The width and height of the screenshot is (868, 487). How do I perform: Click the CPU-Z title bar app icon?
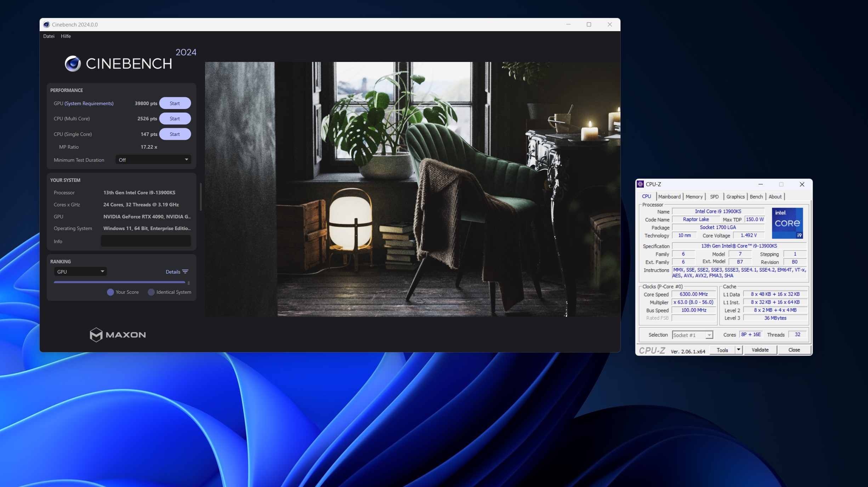coord(640,184)
